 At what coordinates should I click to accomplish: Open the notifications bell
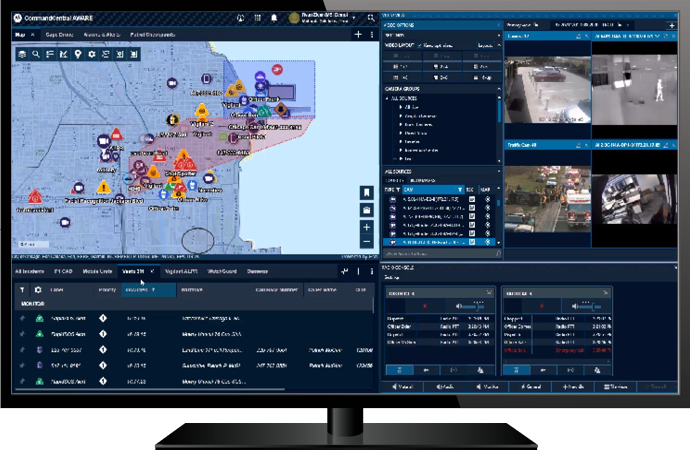click(274, 18)
